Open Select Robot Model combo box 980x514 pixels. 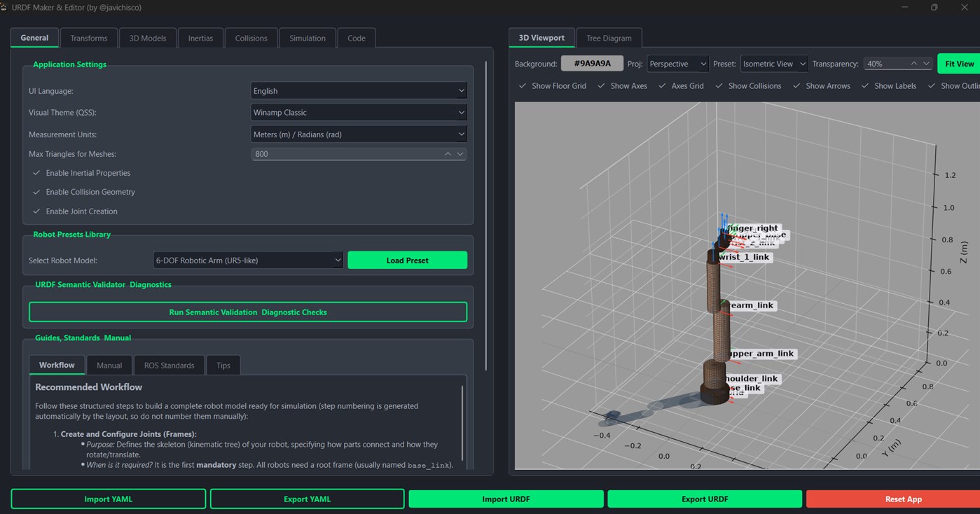[x=248, y=261]
